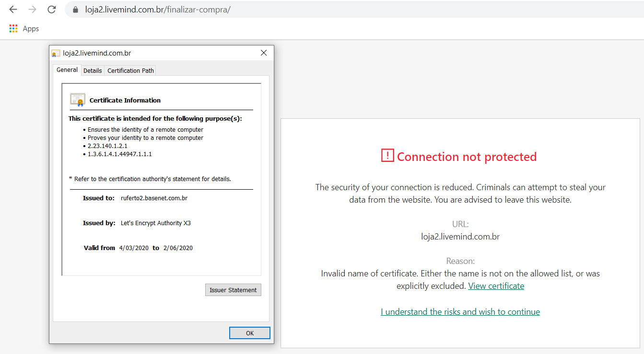Click the padlock icon in address bar
This screenshot has width=644, height=354.
coord(75,10)
